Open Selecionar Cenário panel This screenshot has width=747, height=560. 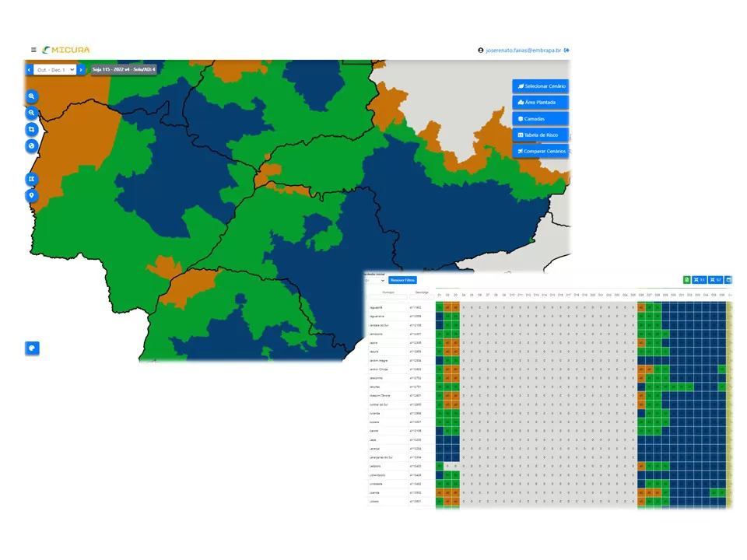click(541, 86)
